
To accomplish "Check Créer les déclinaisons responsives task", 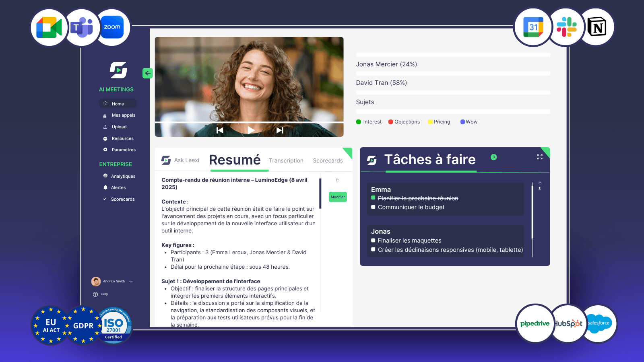I will coord(373,249).
